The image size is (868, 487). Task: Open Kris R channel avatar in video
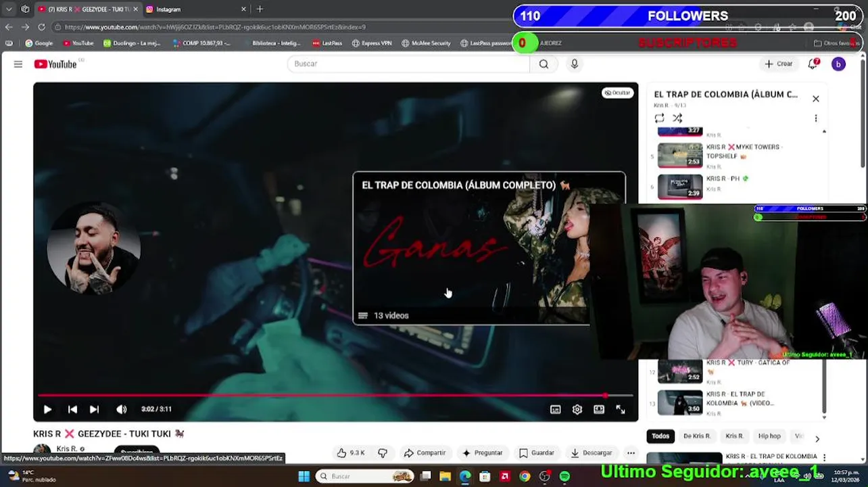coord(94,248)
